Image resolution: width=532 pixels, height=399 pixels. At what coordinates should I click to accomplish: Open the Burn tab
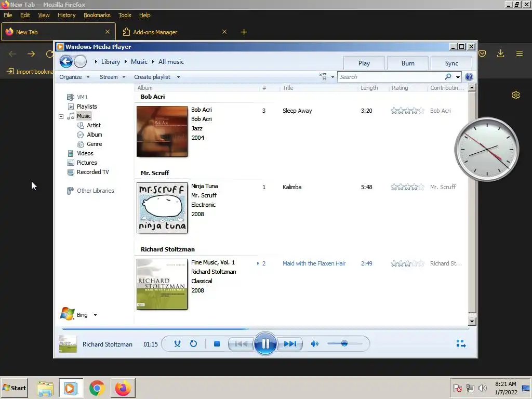click(408, 63)
